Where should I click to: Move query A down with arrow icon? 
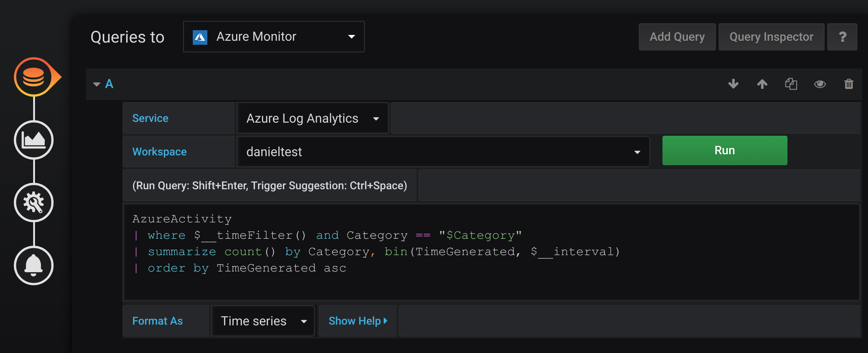coord(733,84)
